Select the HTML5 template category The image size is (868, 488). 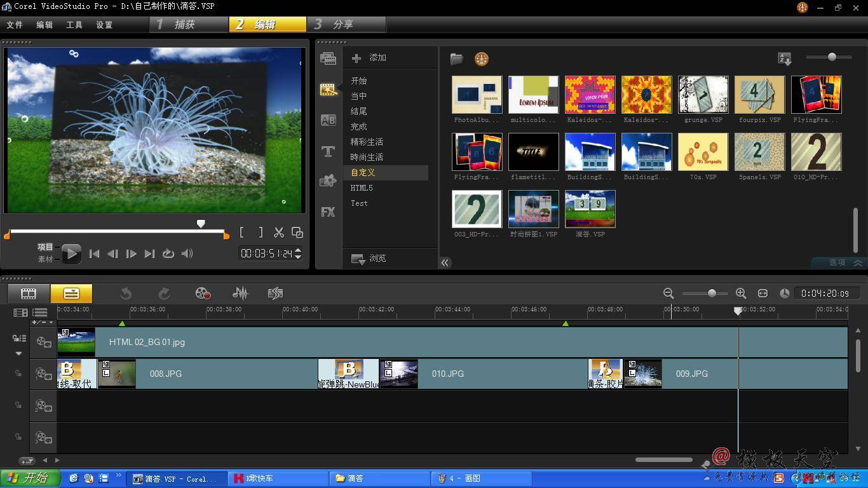[x=362, y=188]
